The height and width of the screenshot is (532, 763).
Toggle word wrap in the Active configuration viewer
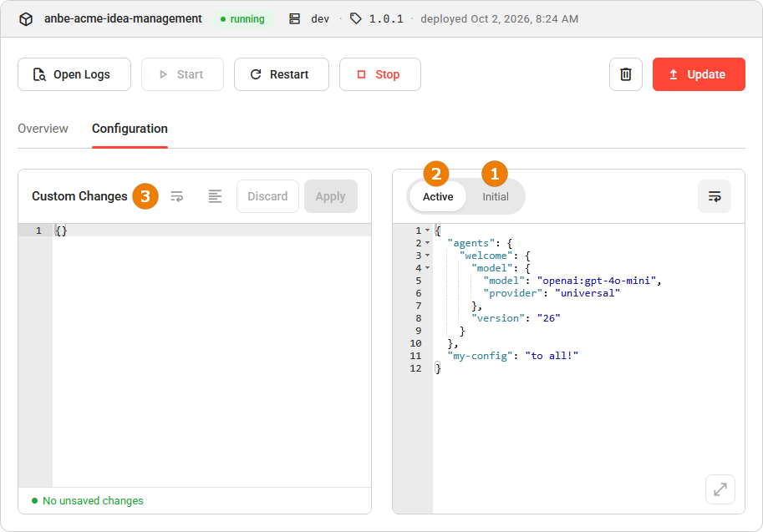click(x=715, y=196)
